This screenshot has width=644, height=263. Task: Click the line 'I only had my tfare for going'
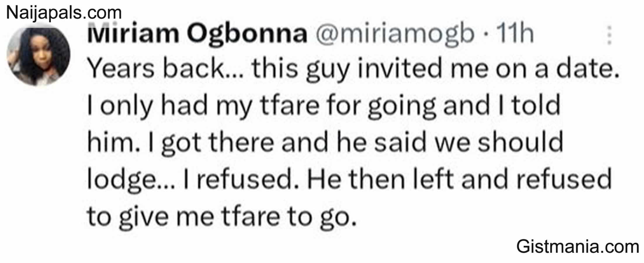pyautogui.click(x=324, y=106)
